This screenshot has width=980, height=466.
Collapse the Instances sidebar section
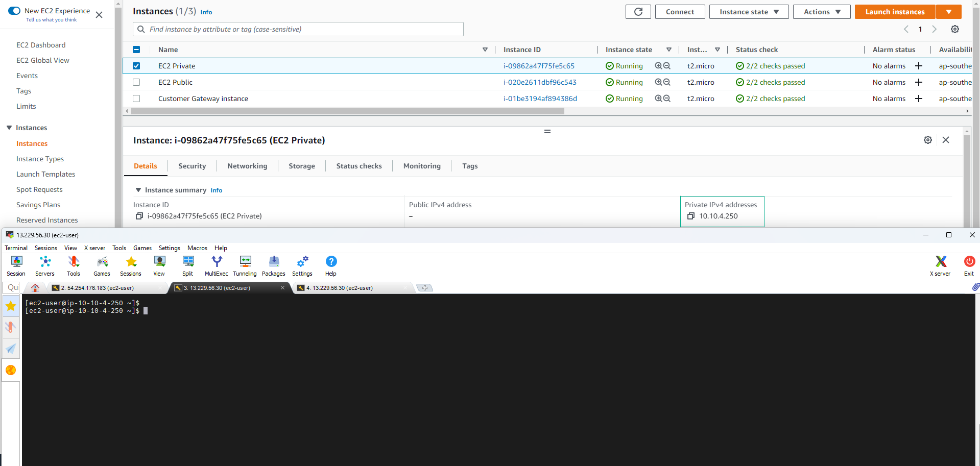pos(9,128)
